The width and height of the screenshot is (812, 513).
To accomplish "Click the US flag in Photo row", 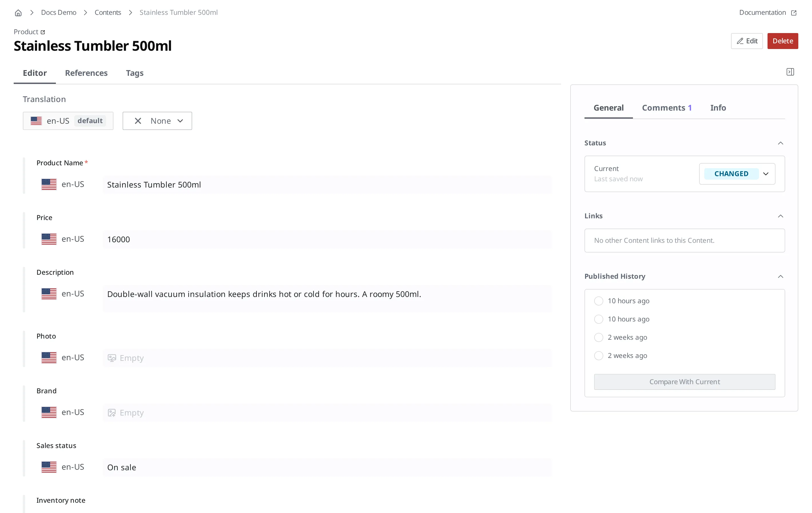I will click(x=49, y=358).
